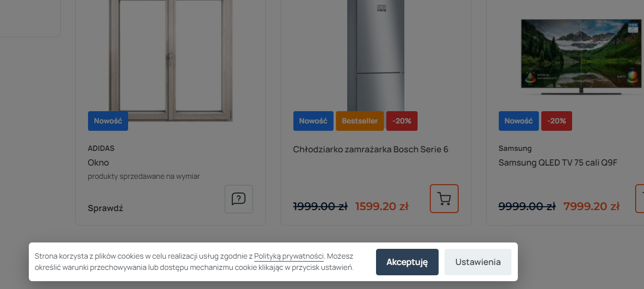This screenshot has width=644, height=289.
Task: Click the Nowość badge on the Okno card
Action: coord(108,121)
